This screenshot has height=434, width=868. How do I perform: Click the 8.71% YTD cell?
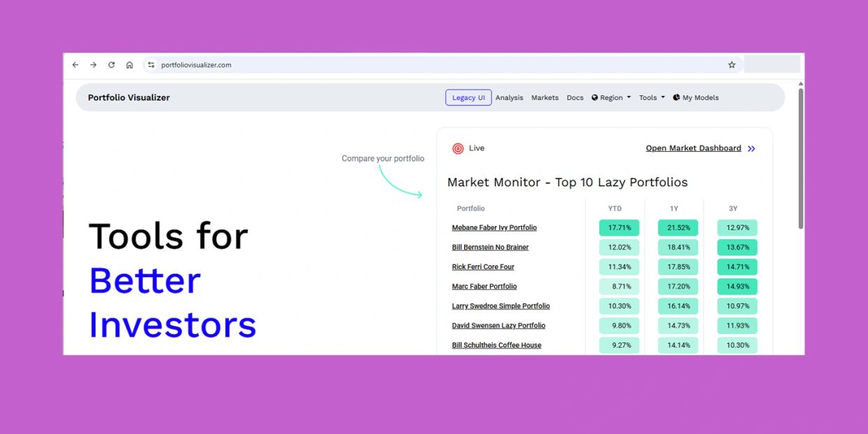click(619, 286)
